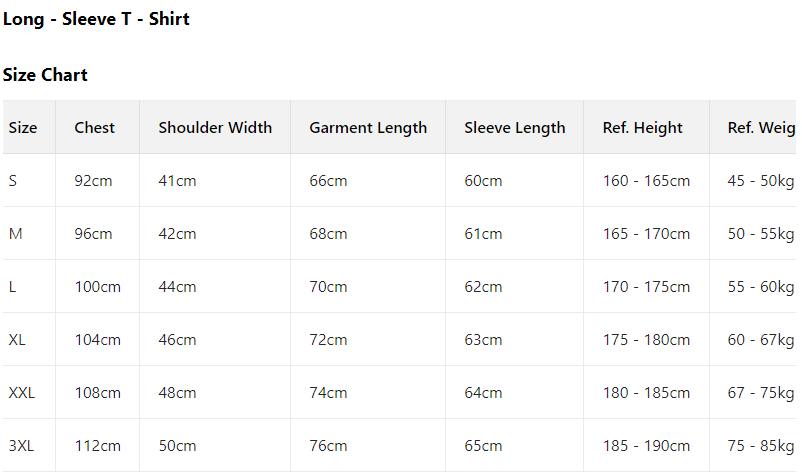Select the XXL size row label
Screen dimensions: 802x472
click(x=22, y=393)
